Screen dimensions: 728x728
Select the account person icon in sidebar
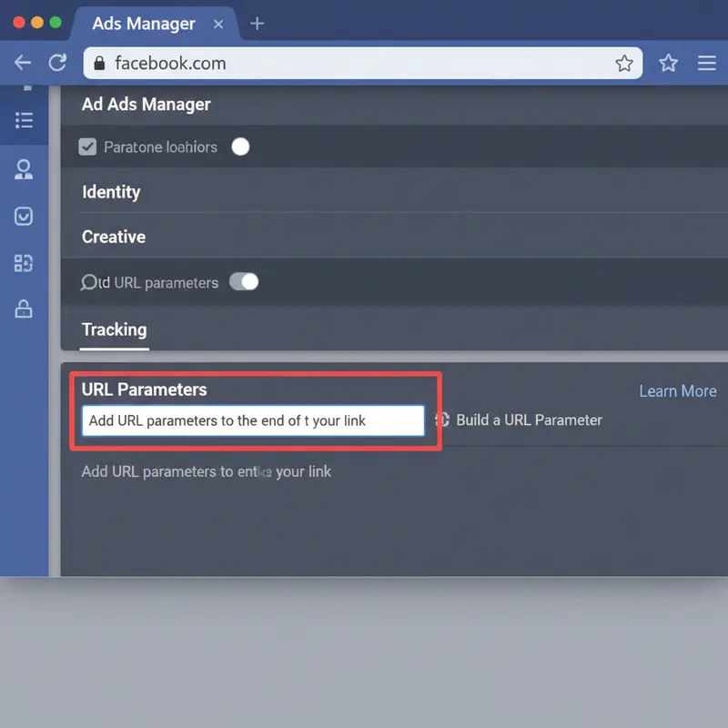pyautogui.click(x=25, y=168)
